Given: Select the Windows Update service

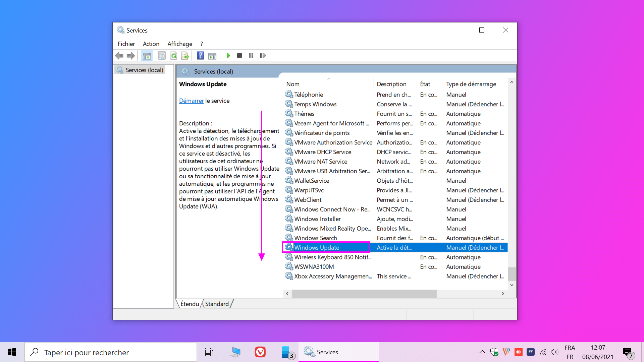Looking at the screenshot, I should pos(396,248).
